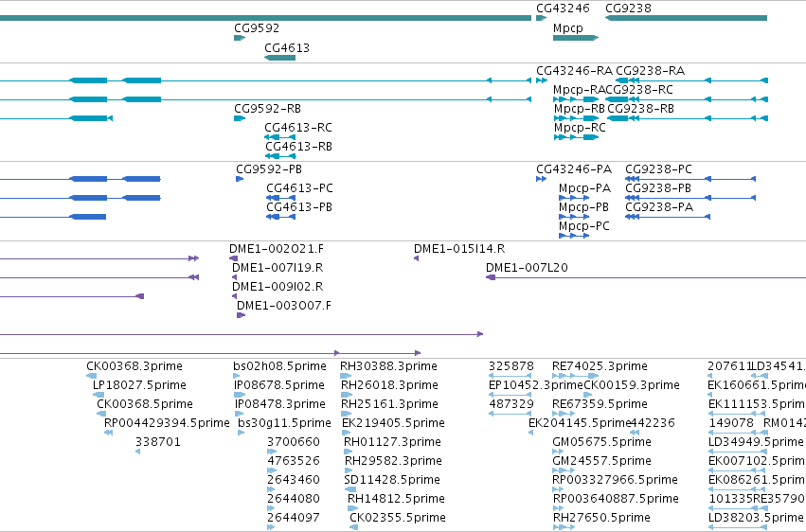Select EST bs02h08.5prime

pyautogui.click(x=279, y=366)
